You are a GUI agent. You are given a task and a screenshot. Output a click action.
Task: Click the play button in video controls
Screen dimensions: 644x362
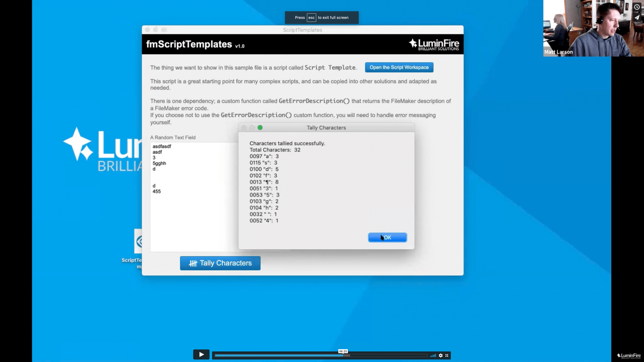click(x=201, y=354)
